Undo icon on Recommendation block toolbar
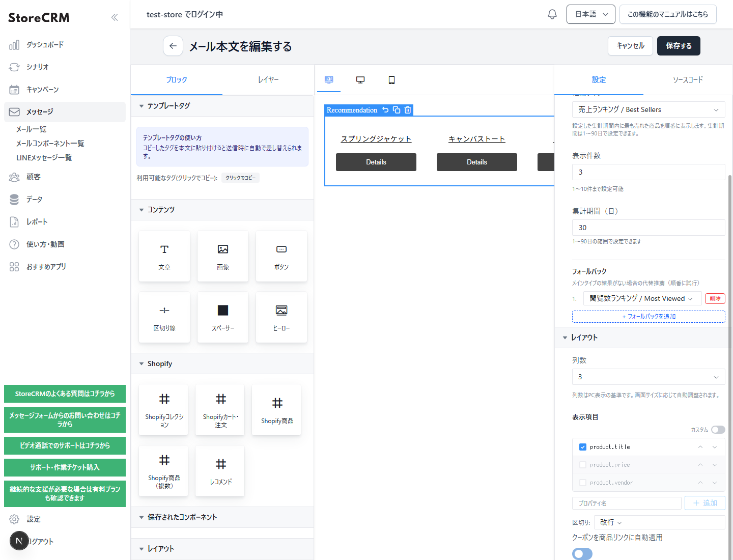Viewport: 733px width, 560px height. click(385, 110)
